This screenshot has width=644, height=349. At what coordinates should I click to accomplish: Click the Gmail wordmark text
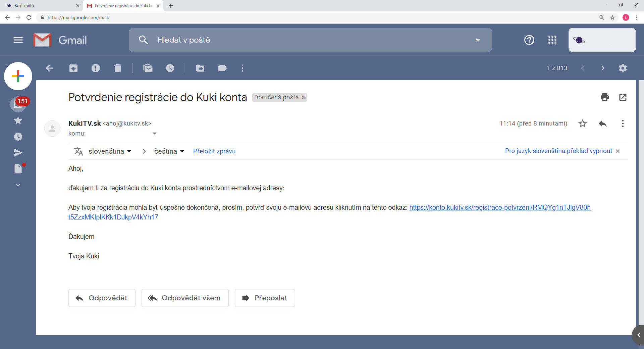[72, 40]
